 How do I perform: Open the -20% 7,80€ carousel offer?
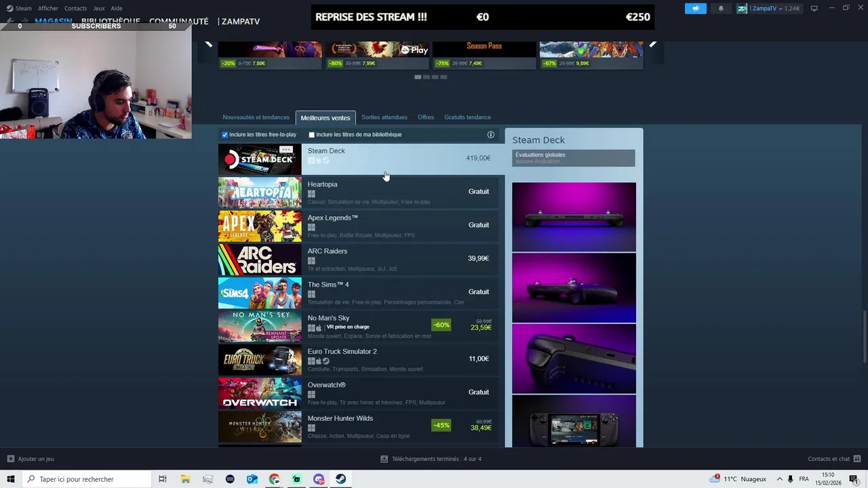pyautogui.click(x=270, y=55)
